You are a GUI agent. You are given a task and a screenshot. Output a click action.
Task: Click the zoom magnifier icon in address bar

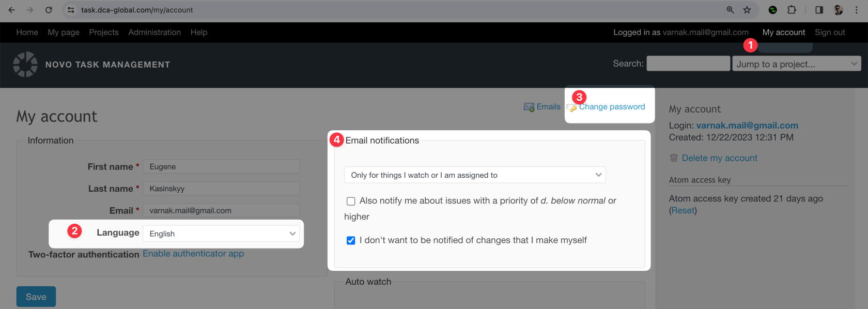(x=730, y=10)
